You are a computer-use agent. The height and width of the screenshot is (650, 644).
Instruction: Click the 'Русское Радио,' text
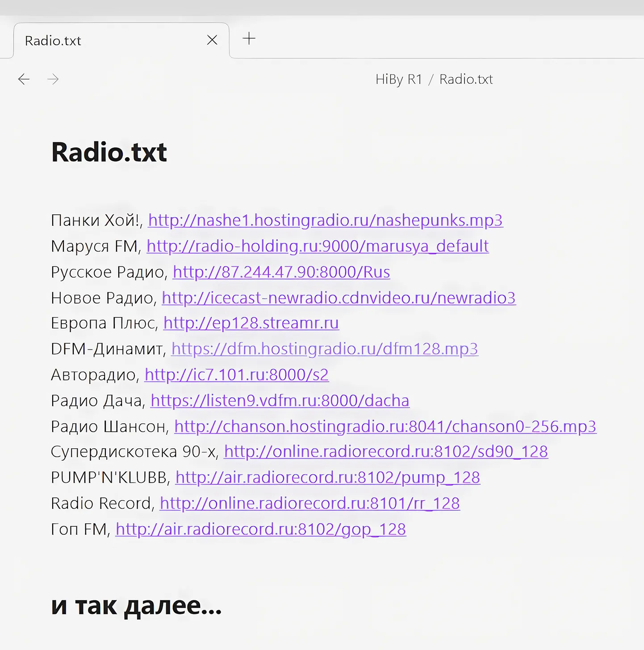point(109,272)
